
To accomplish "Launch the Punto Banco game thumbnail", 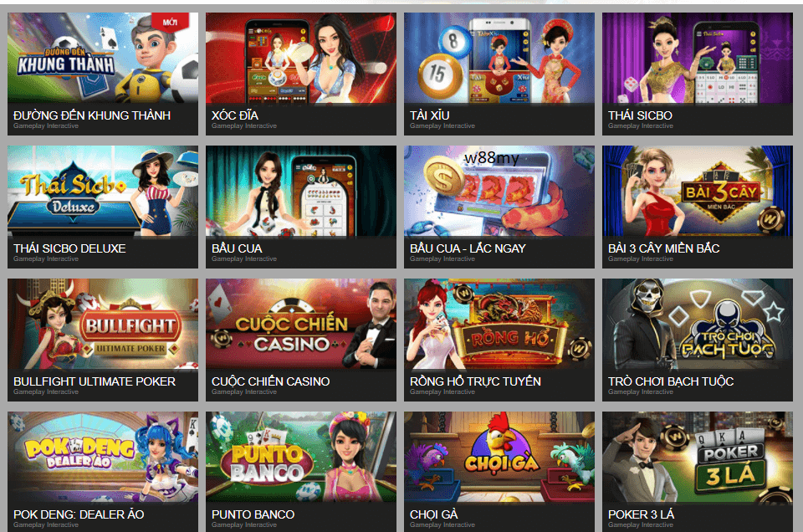I will point(300,458).
